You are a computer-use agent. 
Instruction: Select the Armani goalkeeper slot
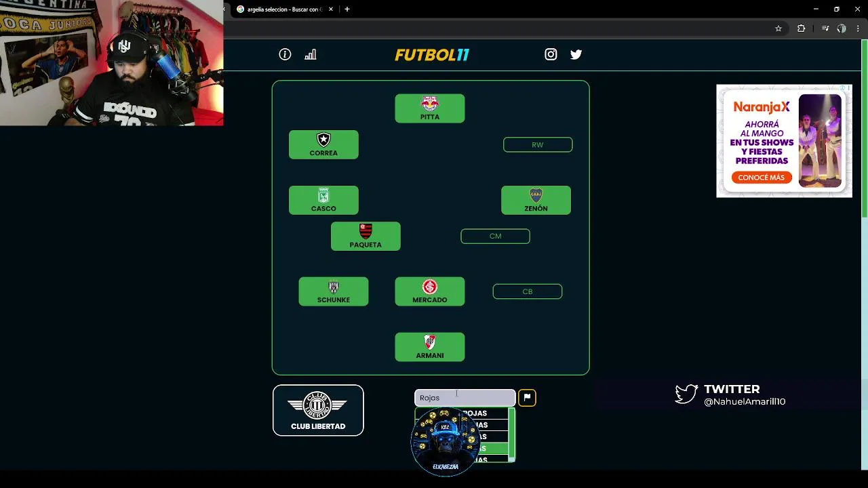[x=430, y=346]
